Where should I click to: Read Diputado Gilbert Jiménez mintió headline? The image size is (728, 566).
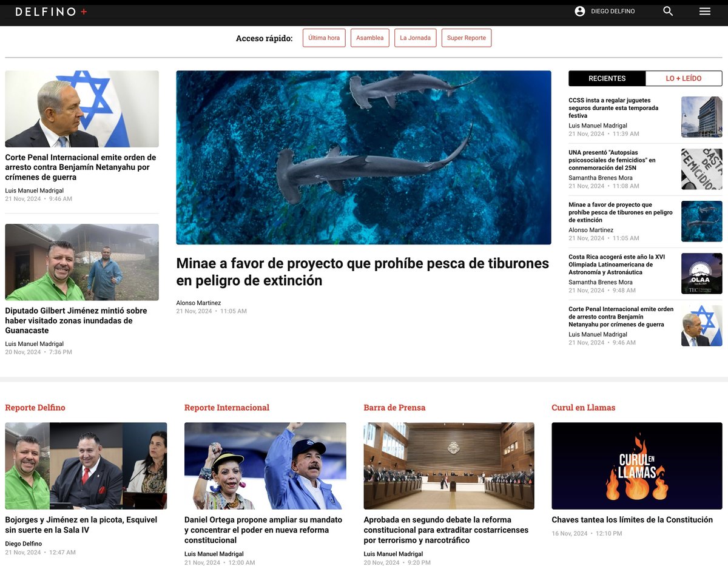tap(76, 320)
